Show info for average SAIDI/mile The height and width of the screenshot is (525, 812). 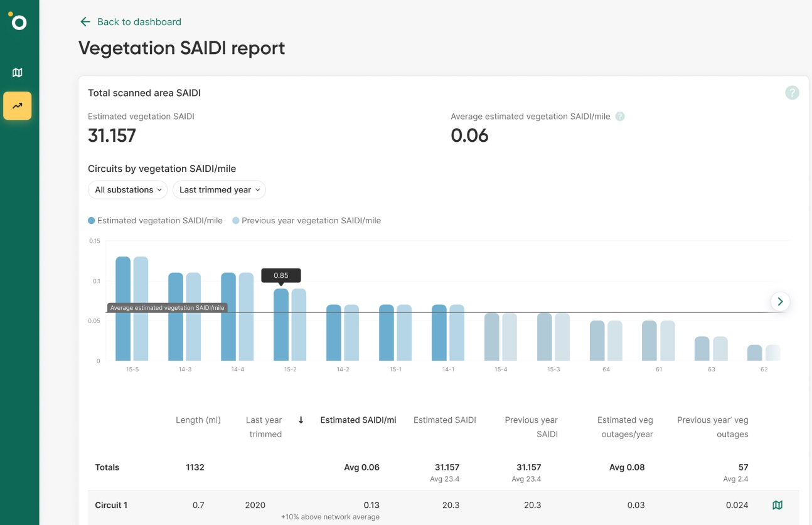click(x=620, y=117)
